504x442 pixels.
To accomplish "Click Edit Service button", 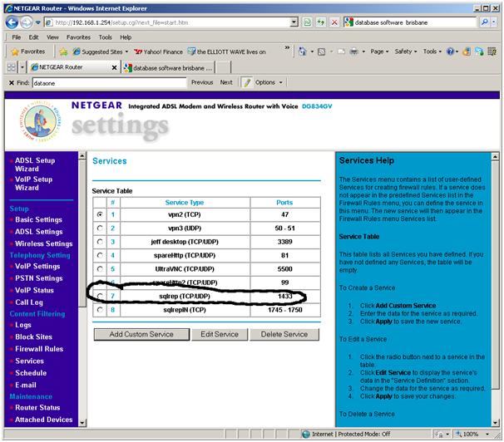I will (220, 334).
